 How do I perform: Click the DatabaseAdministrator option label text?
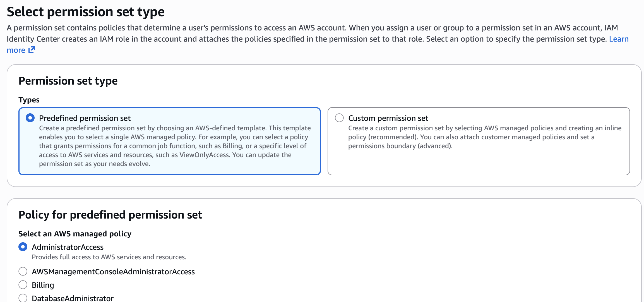pos(72,298)
